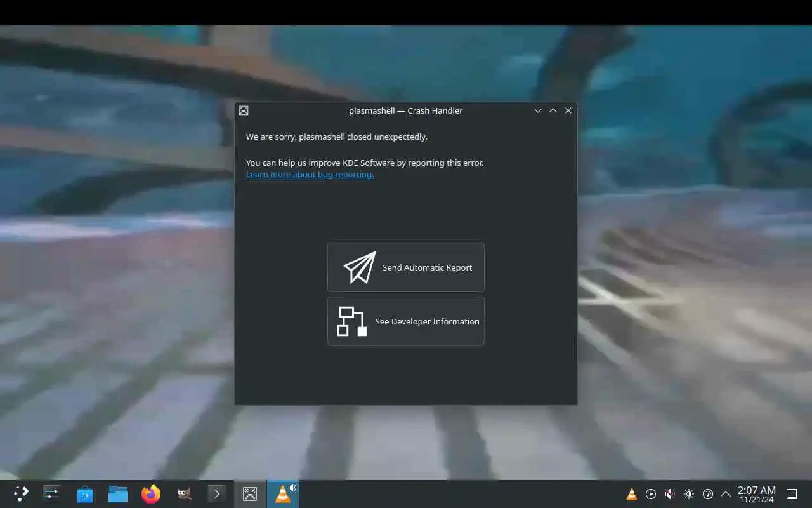Open the muted volume tray icon
Screen dimensions: 812x508
pyautogui.click(x=669, y=494)
